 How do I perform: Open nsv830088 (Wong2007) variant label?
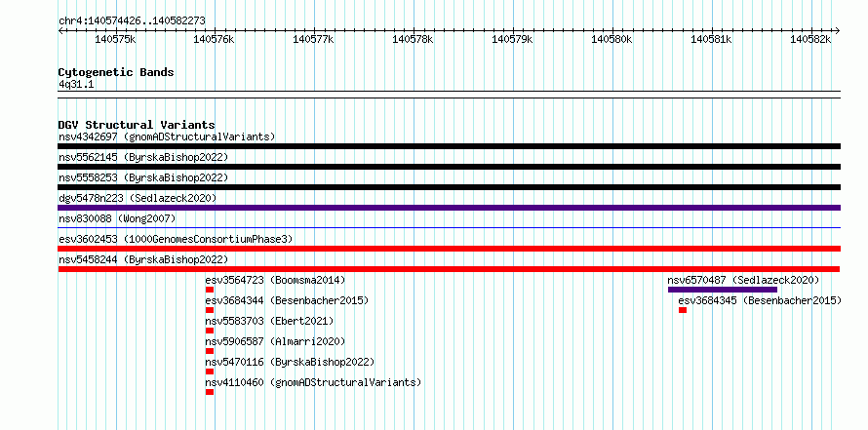(117, 218)
